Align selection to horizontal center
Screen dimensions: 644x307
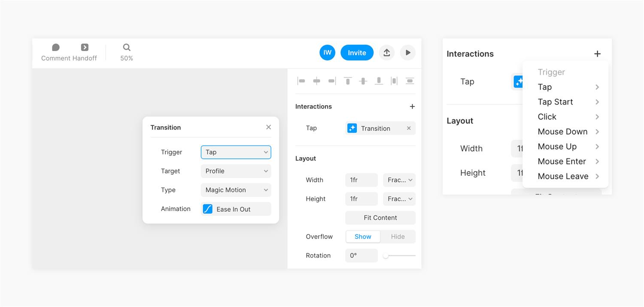pos(316,81)
